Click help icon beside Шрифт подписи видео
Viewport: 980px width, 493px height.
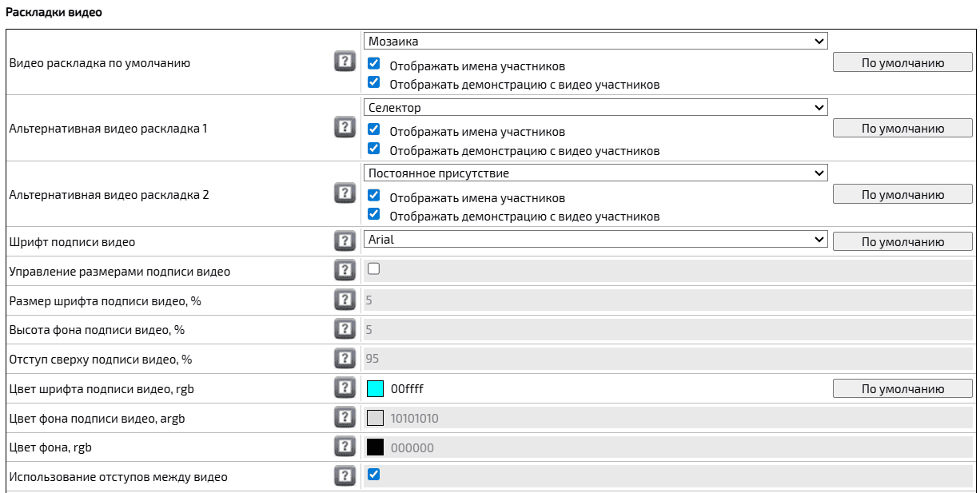[345, 241]
